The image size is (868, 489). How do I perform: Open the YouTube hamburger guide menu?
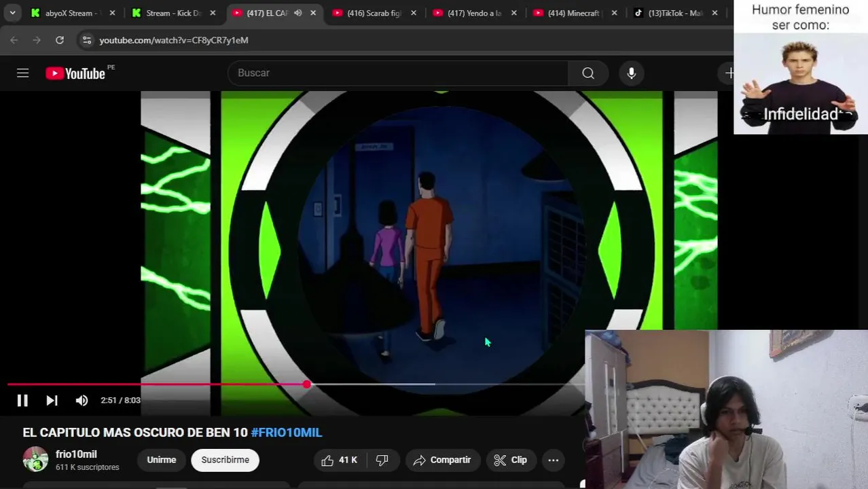click(x=22, y=73)
